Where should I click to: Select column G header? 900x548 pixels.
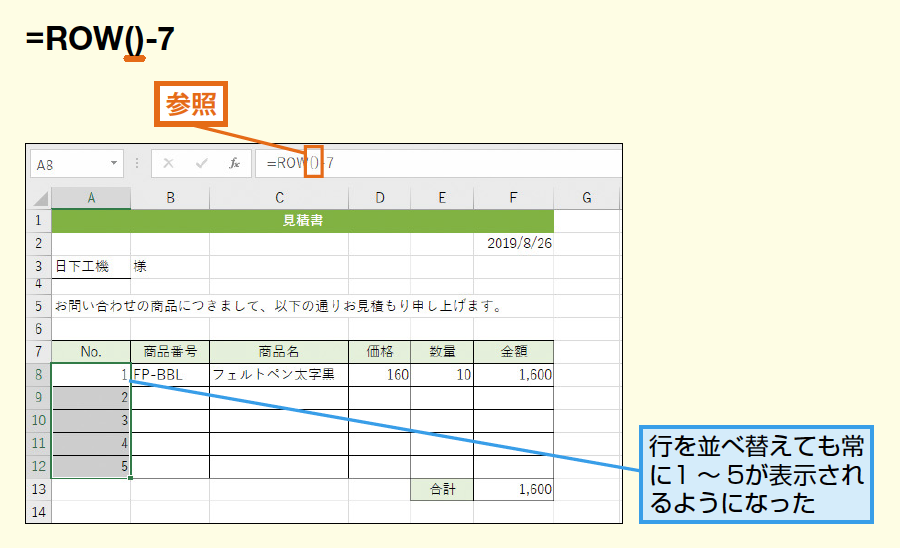click(x=587, y=199)
